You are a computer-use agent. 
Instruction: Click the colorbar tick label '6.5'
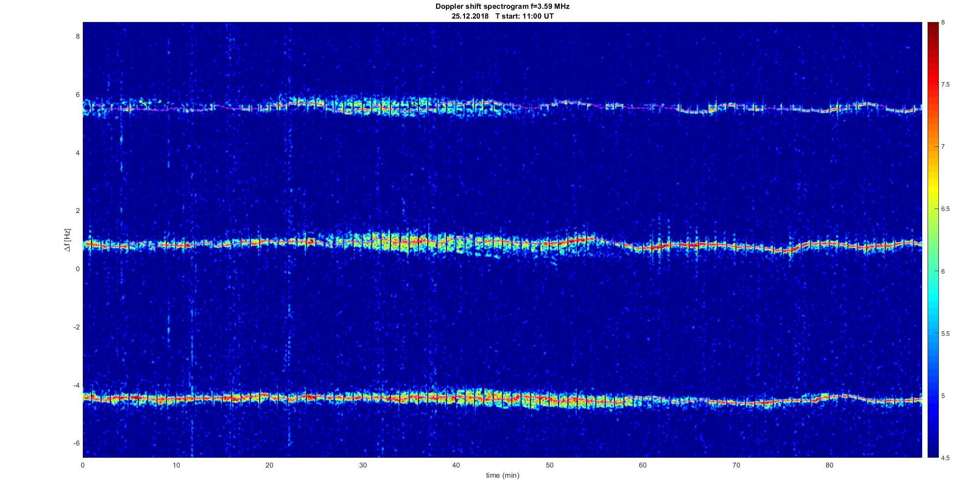(946, 209)
